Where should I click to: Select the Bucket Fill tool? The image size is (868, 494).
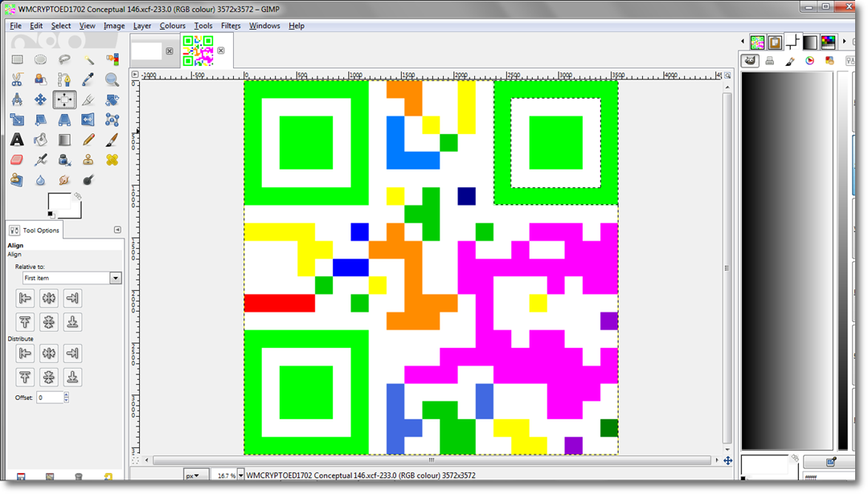[x=40, y=140]
